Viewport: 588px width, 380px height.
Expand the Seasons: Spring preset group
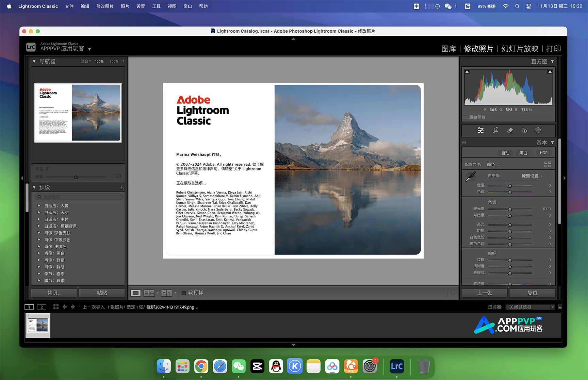click(x=39, y=274)
